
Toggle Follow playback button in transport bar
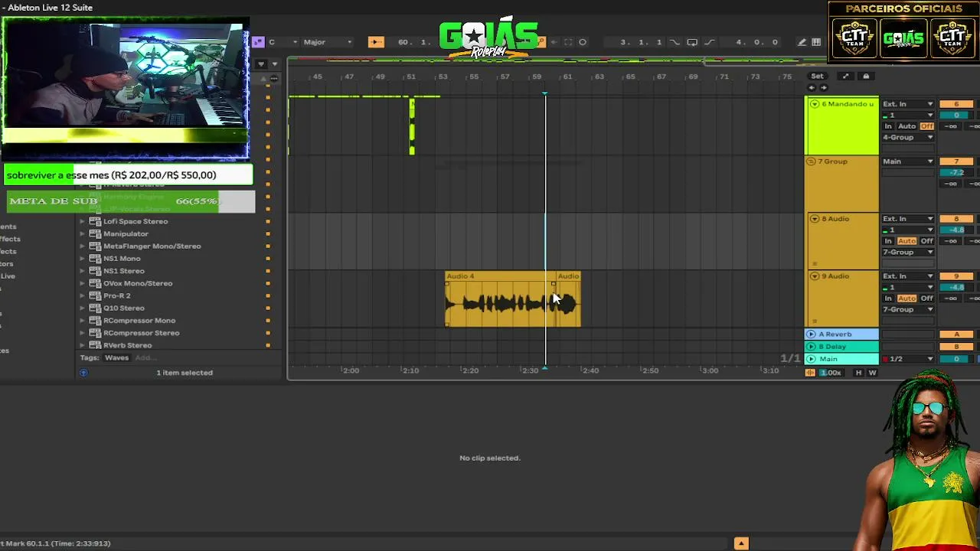(x=375, y=42)
